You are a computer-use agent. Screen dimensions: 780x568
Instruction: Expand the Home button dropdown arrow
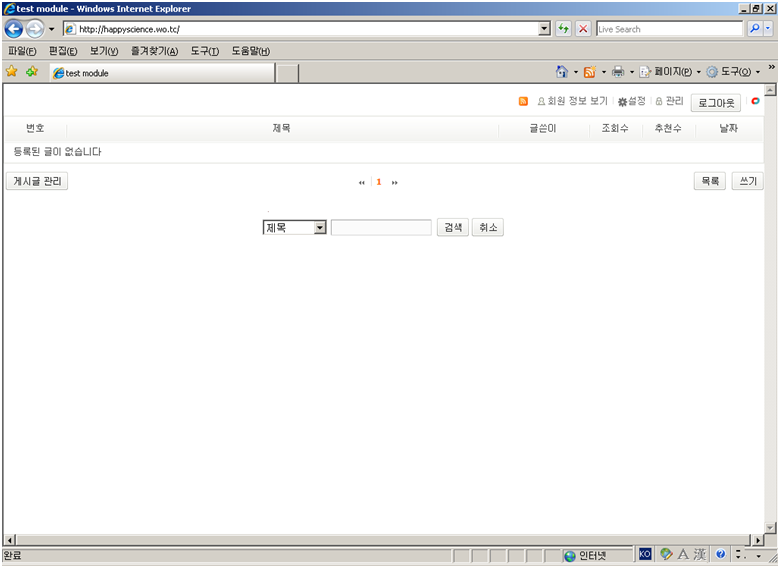(x=576, y=72)
